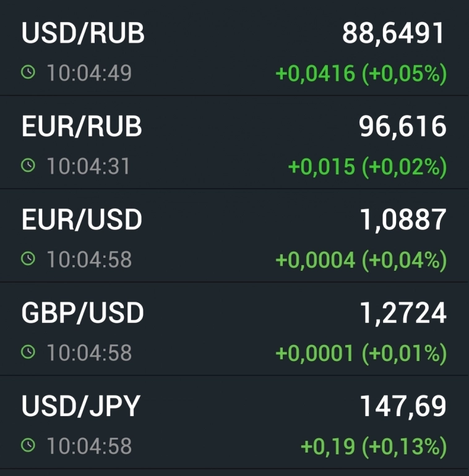
Task: Click the 10:04:31 update timestamp
Action: 88,166
